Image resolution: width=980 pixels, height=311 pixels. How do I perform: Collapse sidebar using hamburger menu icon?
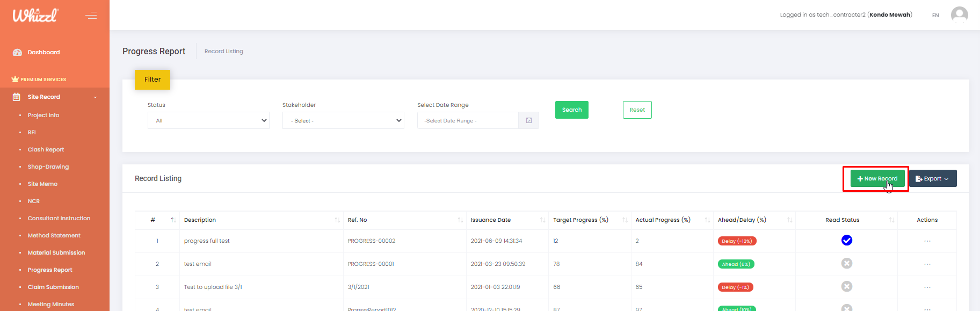pyautogui.click(x=91, y=16)
